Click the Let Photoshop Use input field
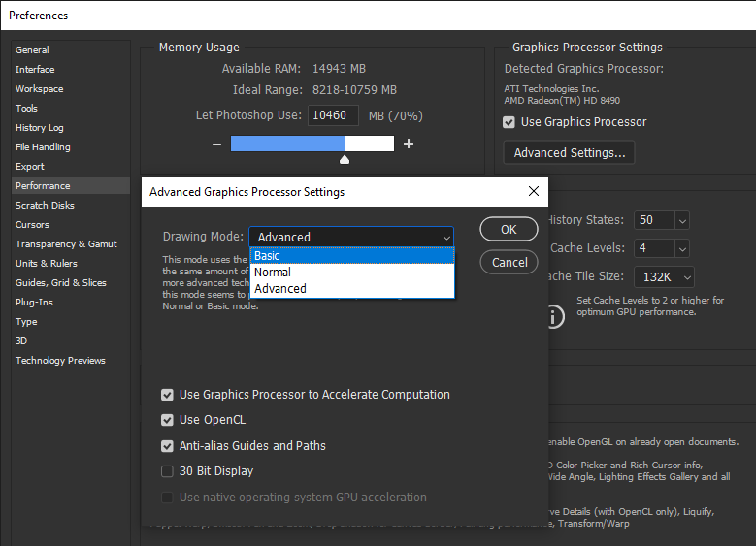756x546 pixels. [333, 115]
